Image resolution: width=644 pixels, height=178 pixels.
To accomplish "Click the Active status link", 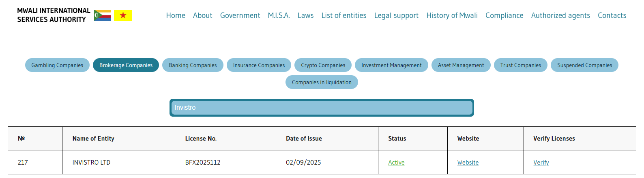I will click(396, 163).
